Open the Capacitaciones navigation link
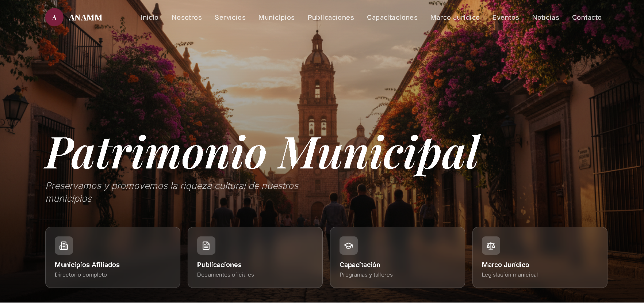This screenshot has width=644, height=304. [x=392, y=18]
